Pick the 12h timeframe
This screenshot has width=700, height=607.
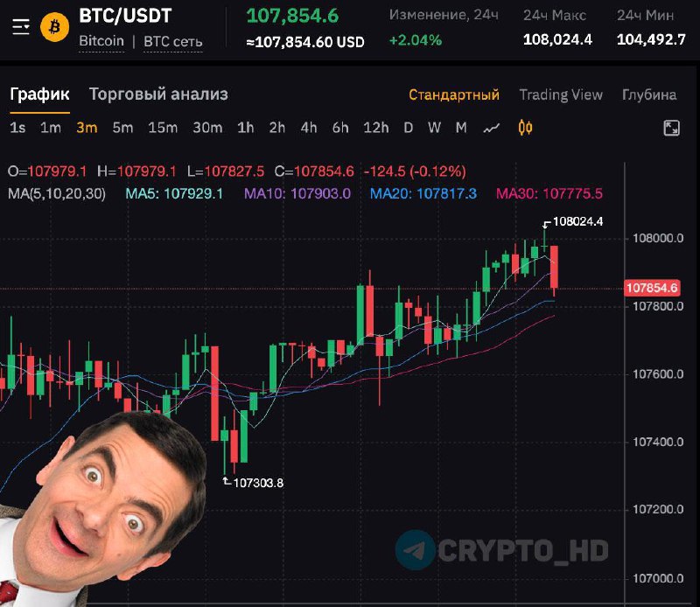[375, 128]
